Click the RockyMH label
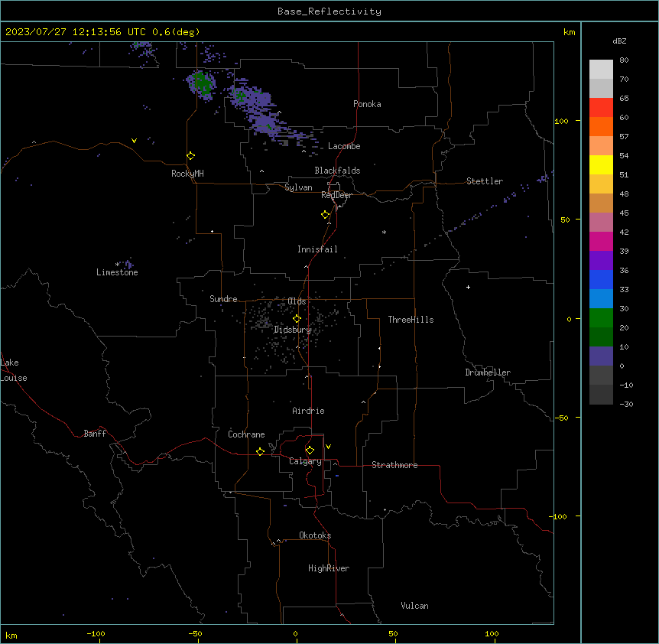The image size is (659, 644). coord(187,174)
